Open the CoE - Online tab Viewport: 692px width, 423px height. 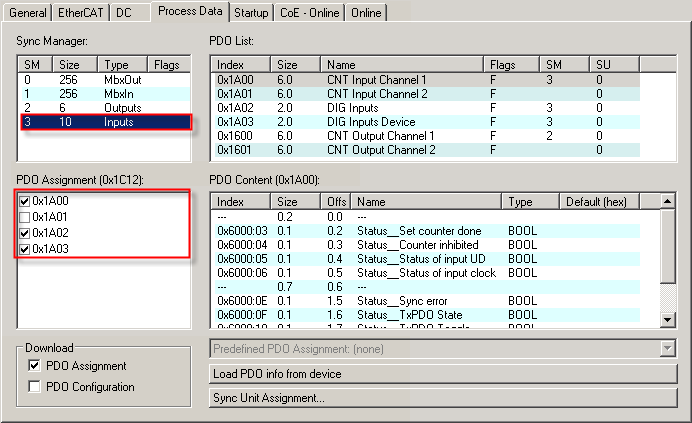pos(309,13)
